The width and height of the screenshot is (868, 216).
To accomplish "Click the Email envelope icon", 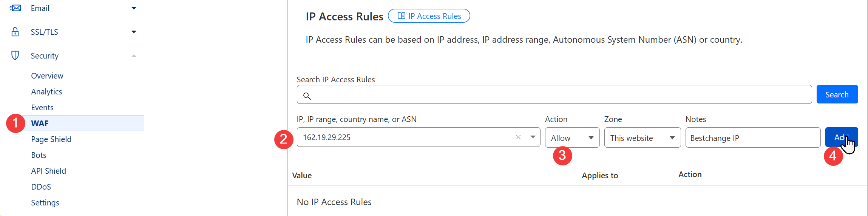I will pos(15,8).
